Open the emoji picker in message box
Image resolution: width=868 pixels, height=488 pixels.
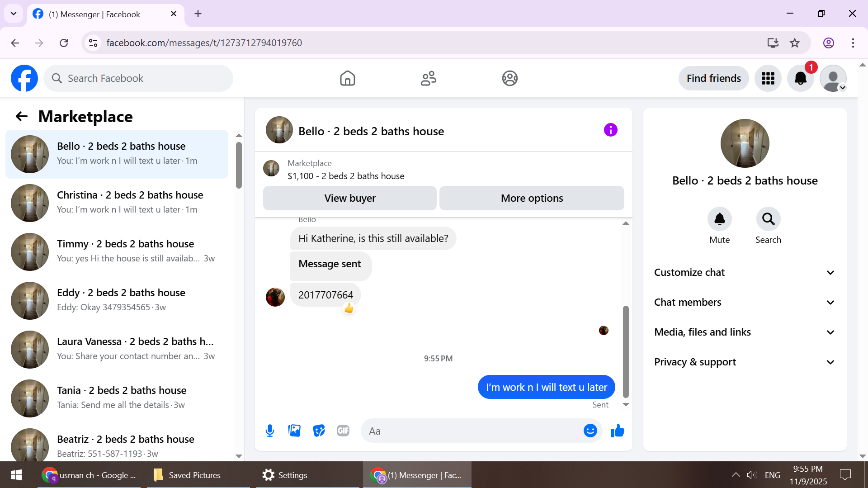590,431
